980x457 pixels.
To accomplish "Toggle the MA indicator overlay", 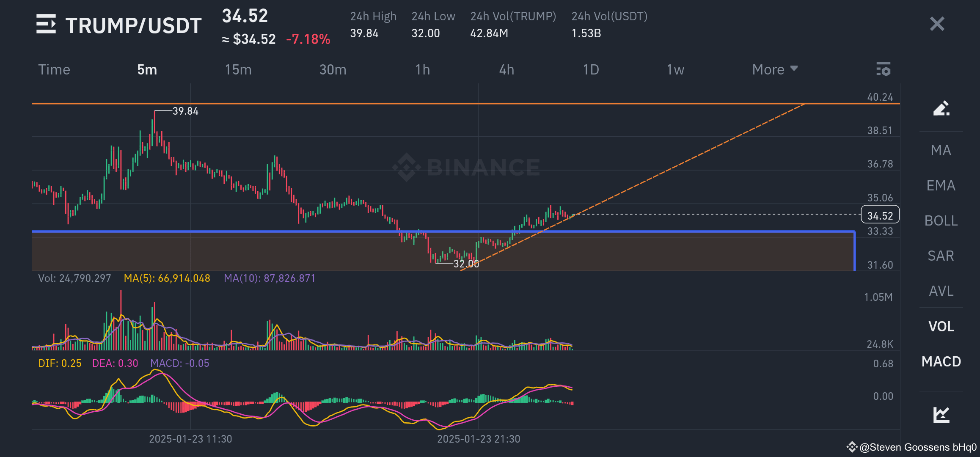I will pos(941,150).
